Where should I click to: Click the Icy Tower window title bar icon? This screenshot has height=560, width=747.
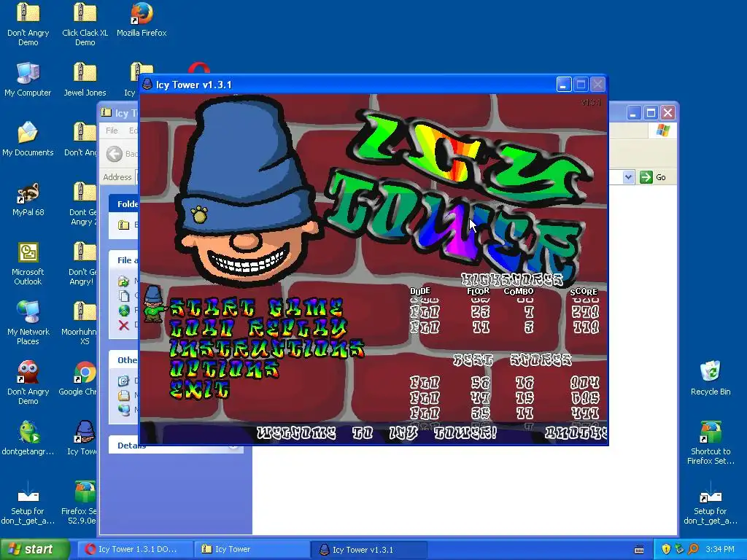coord(147,85)
